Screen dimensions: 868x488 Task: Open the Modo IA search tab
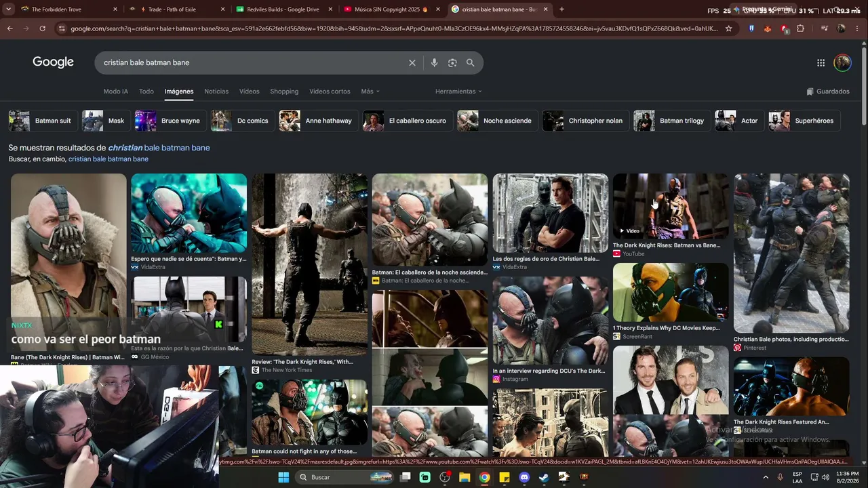[115, 91]
